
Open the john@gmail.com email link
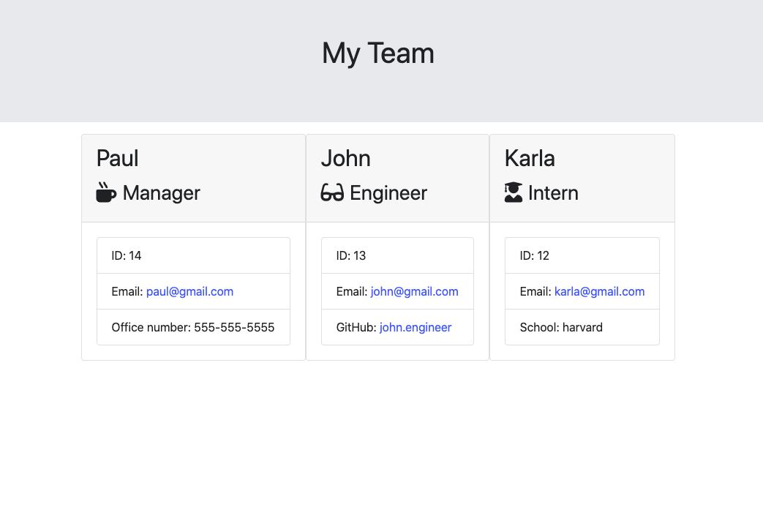415,291
